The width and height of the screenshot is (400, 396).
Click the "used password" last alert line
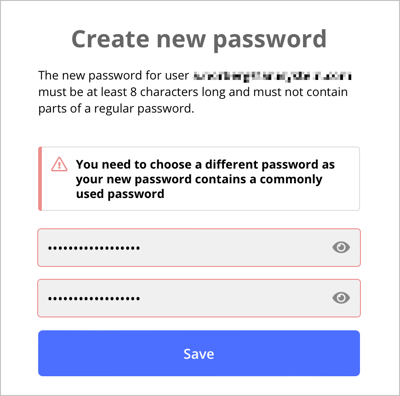120,194
